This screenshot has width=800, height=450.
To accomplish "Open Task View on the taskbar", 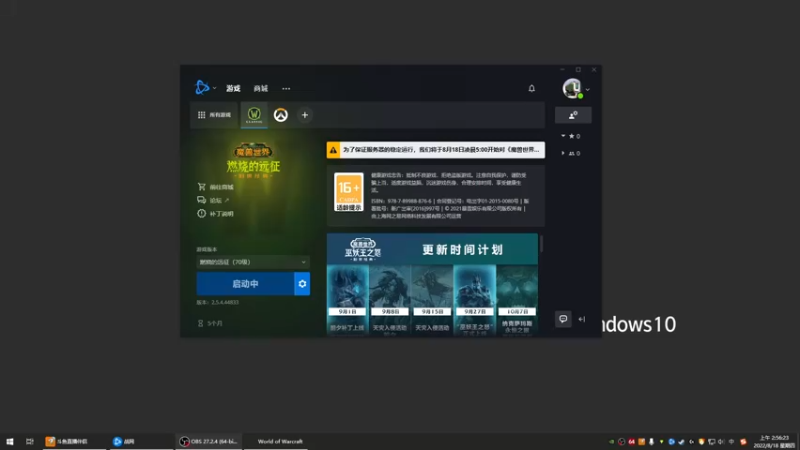I will pyautogui.click(x=30, y=441).
